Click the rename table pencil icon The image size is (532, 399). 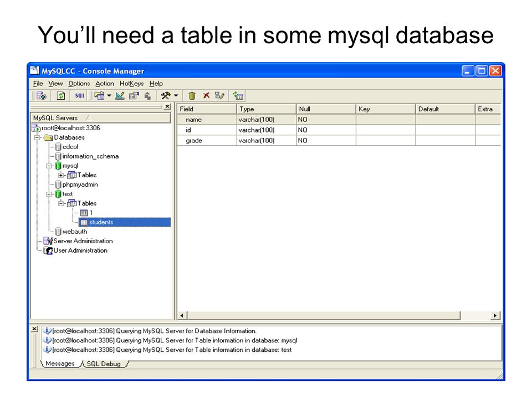(220, 96)
